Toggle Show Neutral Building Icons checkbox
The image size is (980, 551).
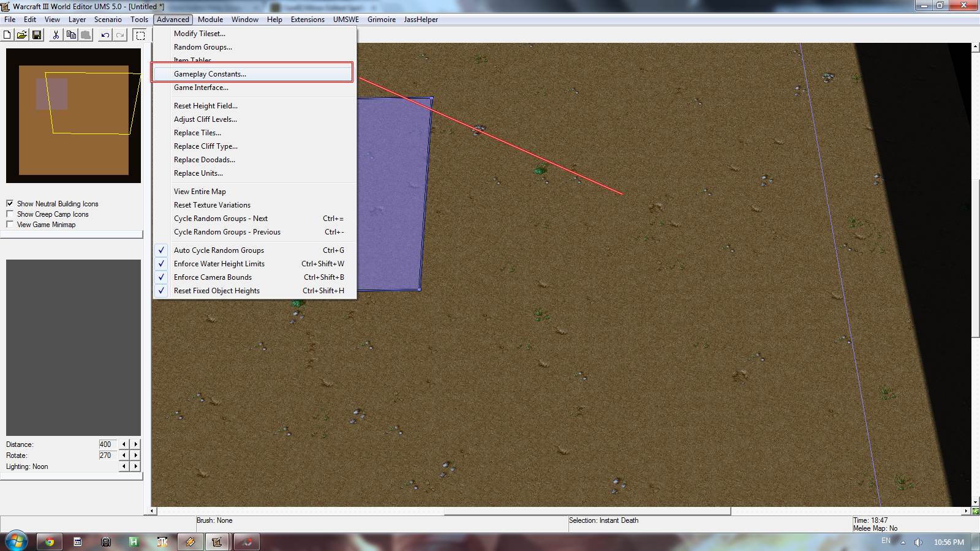[x=10, y=203]
